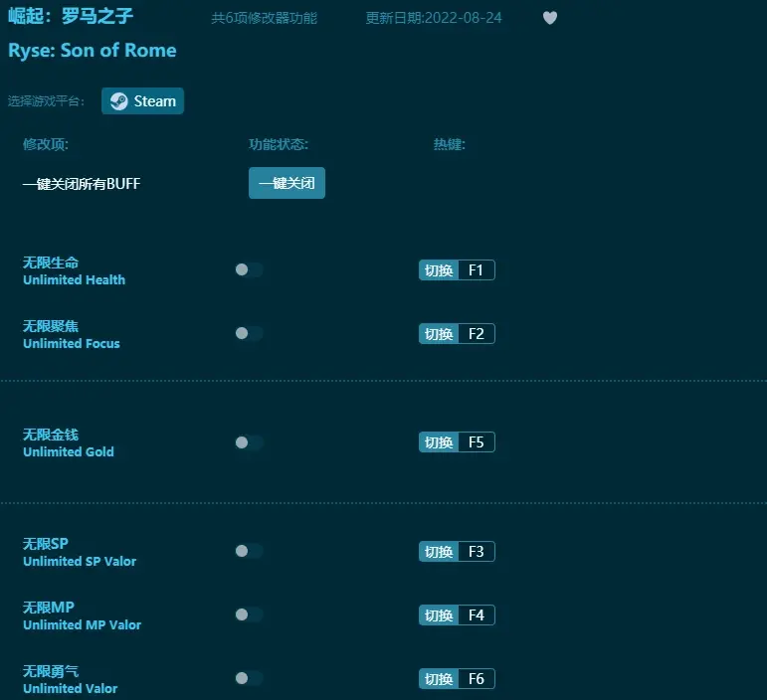The height and width of the screenshot is (700, 767).
Task: Click the Unlimited Health label
Action: pos(74,280)
